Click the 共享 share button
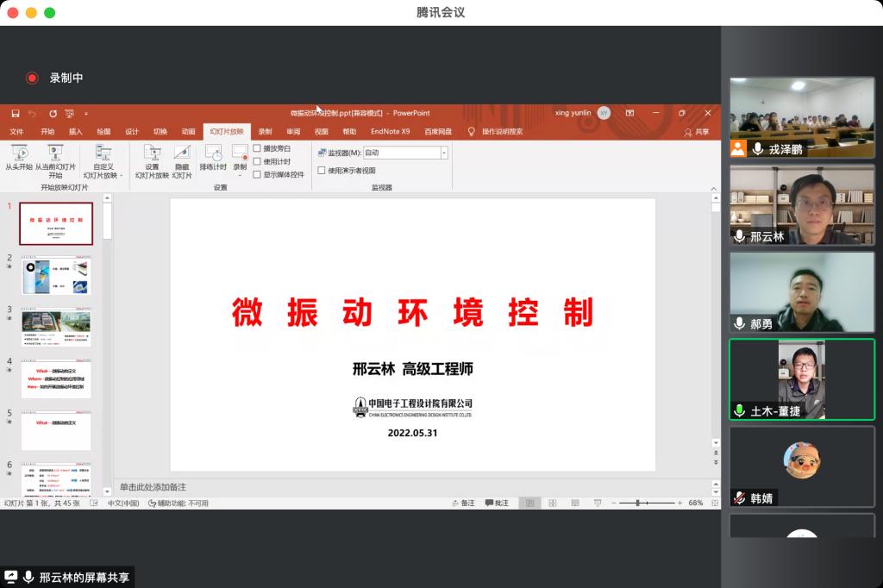Image resolution: width=883 pixels, height=588 pixels. tap(697, 132)
